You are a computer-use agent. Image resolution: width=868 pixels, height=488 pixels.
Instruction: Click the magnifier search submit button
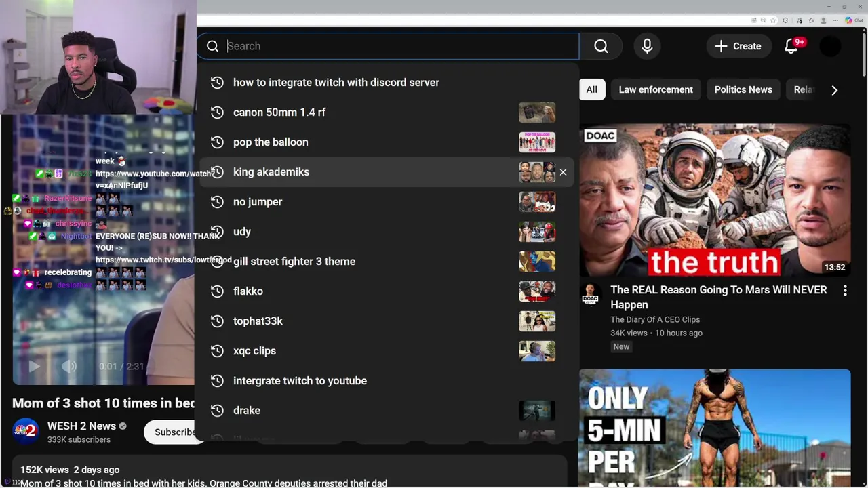pyautogui.click(x=601, y=46)
